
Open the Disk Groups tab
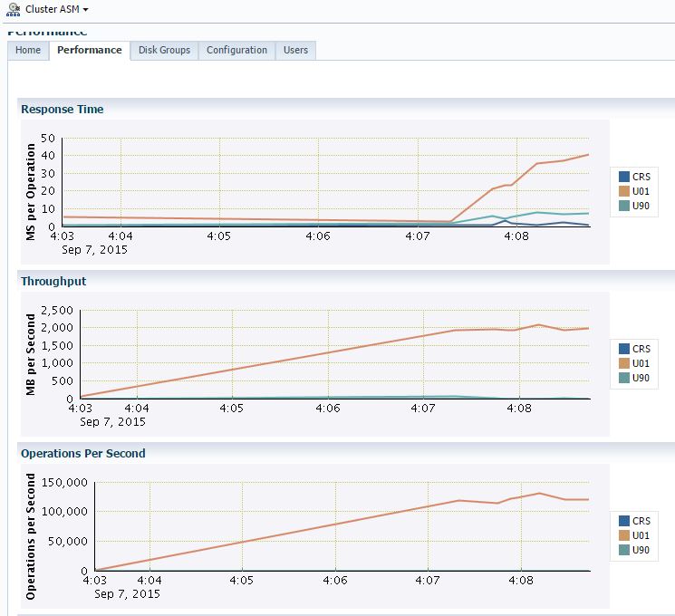point(164,51)
